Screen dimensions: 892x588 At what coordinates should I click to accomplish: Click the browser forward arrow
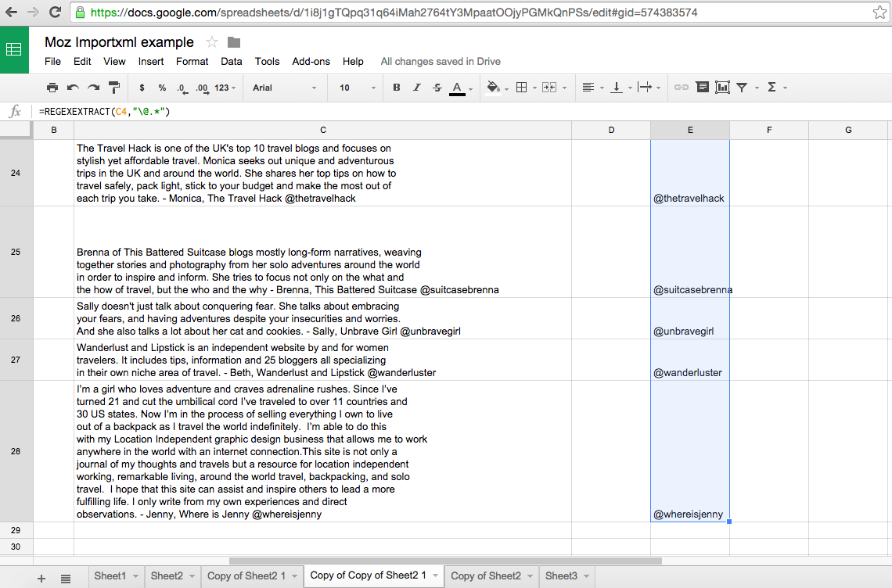tap(33, 12)
